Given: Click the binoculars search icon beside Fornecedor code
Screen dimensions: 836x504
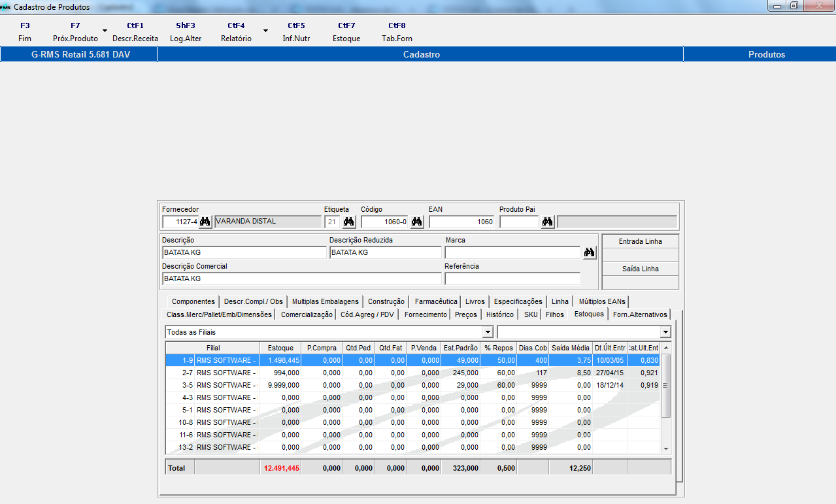Looking at the screenshot, I should [x=205, y=222].
